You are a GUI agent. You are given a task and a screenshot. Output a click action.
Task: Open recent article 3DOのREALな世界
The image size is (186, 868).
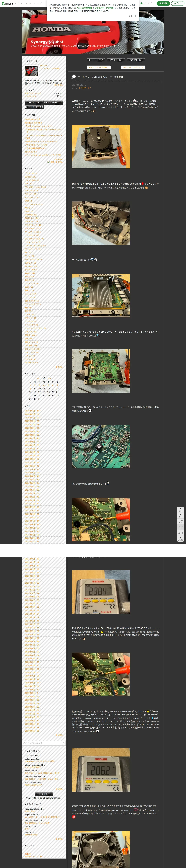[x=32, y=119]
